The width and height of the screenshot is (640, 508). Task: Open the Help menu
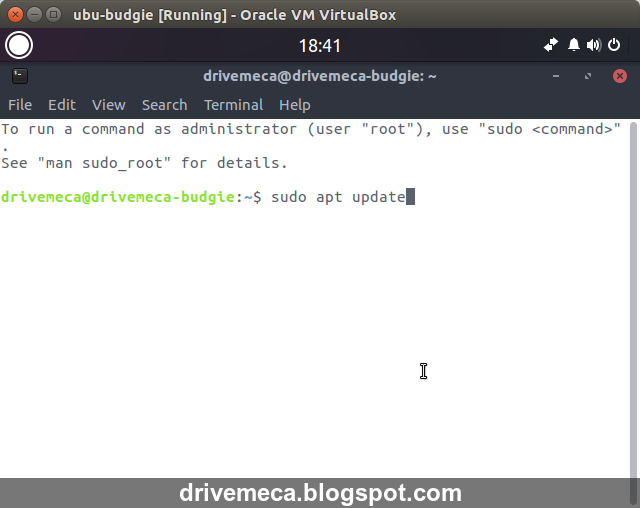coord(295,105)
